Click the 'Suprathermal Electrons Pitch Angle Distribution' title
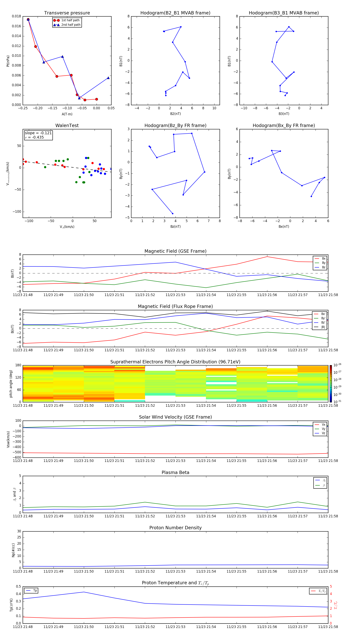Screen dimensions: 351x644 pos(175,362)
